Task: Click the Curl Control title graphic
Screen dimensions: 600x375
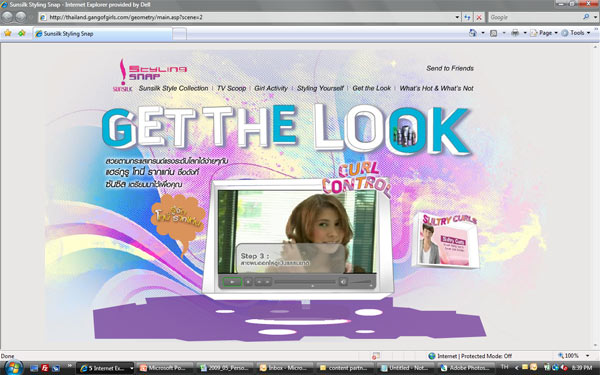Action: point(356,180)
